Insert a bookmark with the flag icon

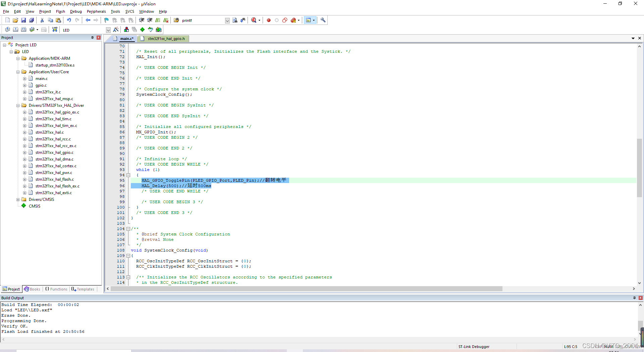click(107, 20)
